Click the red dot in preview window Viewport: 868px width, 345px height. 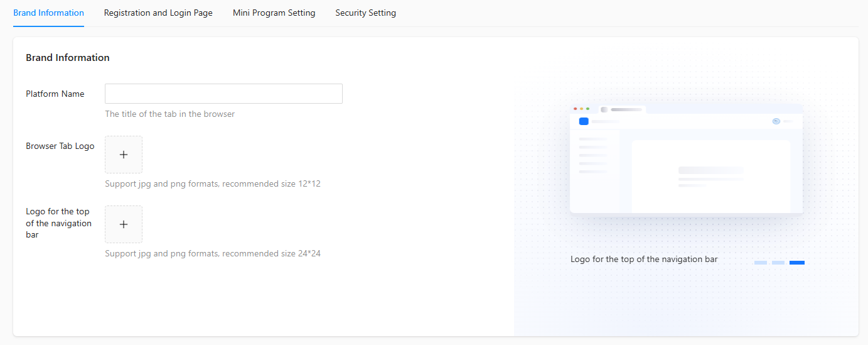point(576,109)
